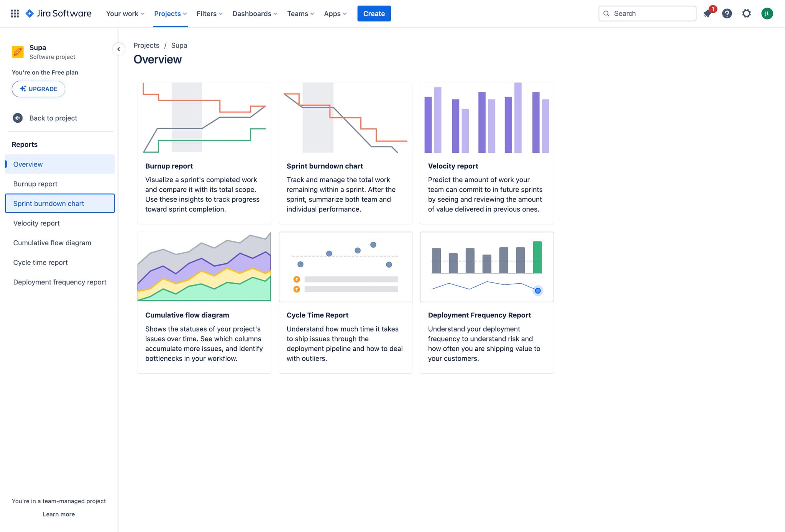
Task: Open the Dashboards dropdown
Action: (255, 13)
